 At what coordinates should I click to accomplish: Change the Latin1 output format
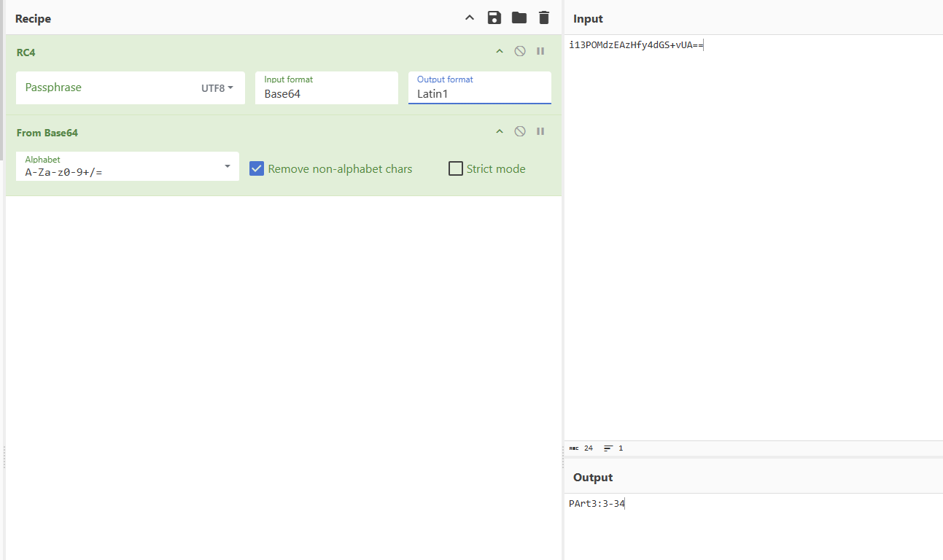[x=479, y=93]
